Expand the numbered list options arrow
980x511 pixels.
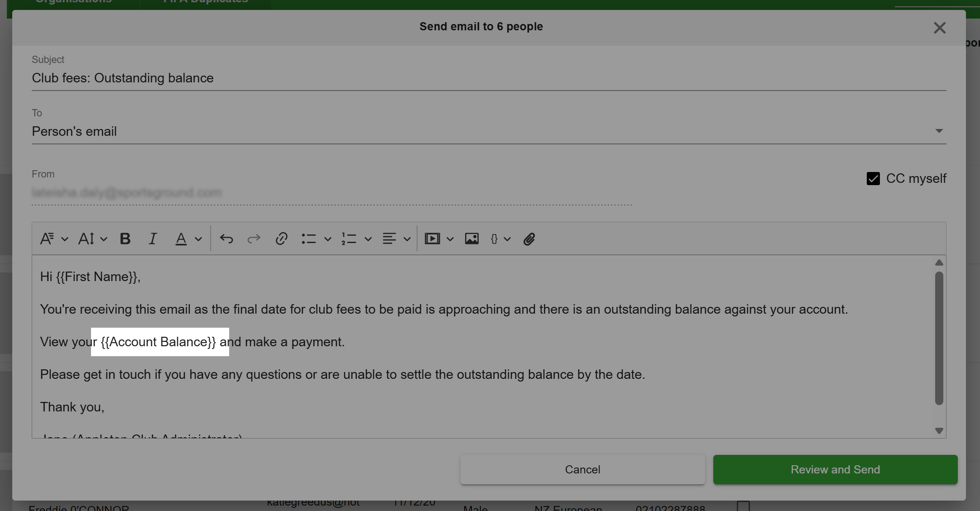click(368, 239)
